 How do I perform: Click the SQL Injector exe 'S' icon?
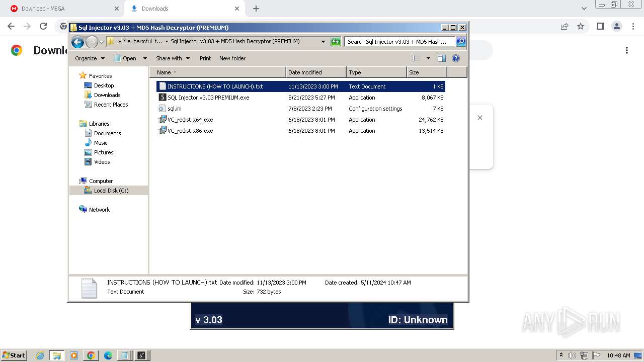[x=163, y=98]
